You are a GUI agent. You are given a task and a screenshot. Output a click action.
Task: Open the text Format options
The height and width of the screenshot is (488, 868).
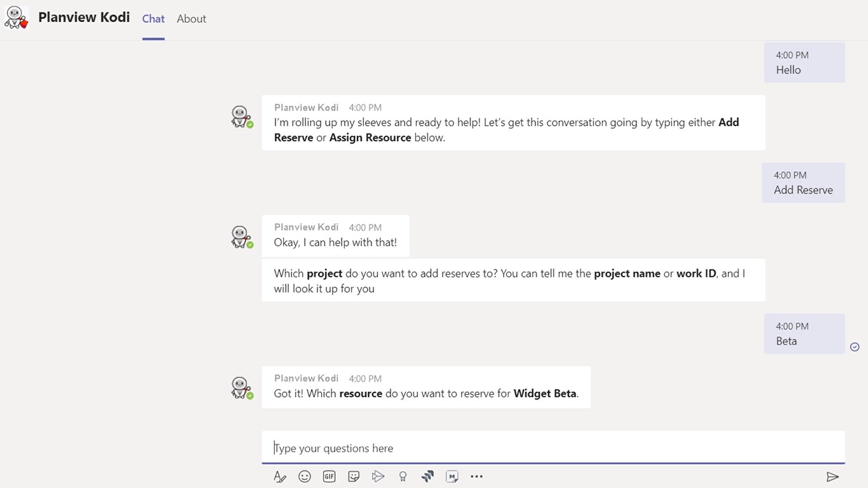click(x=280, y=477)
